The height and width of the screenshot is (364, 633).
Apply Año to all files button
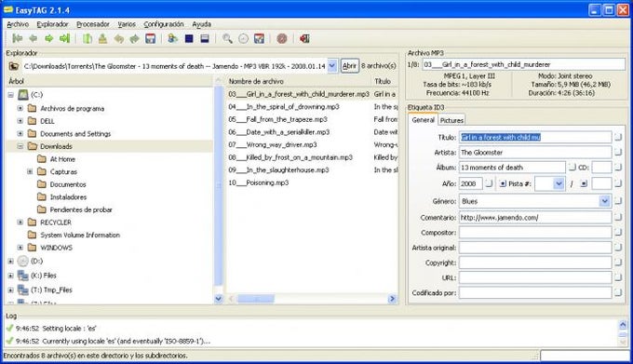[x=489, y=183]
